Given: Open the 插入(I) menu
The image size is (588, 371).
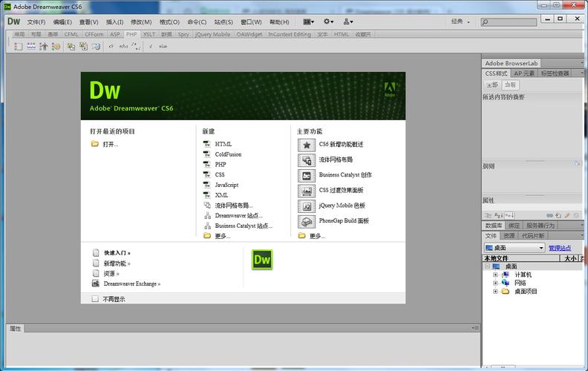Looking at the screenshot, I should pos(114,22).
